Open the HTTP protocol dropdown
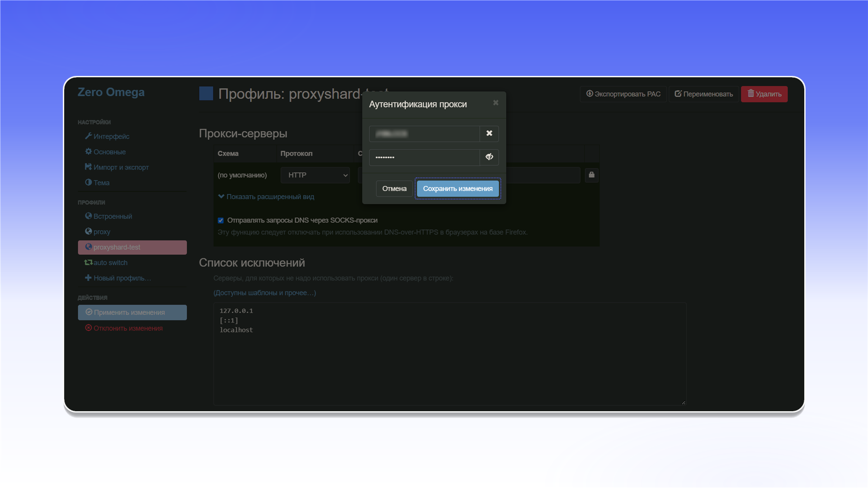 [x=315, y=175]
